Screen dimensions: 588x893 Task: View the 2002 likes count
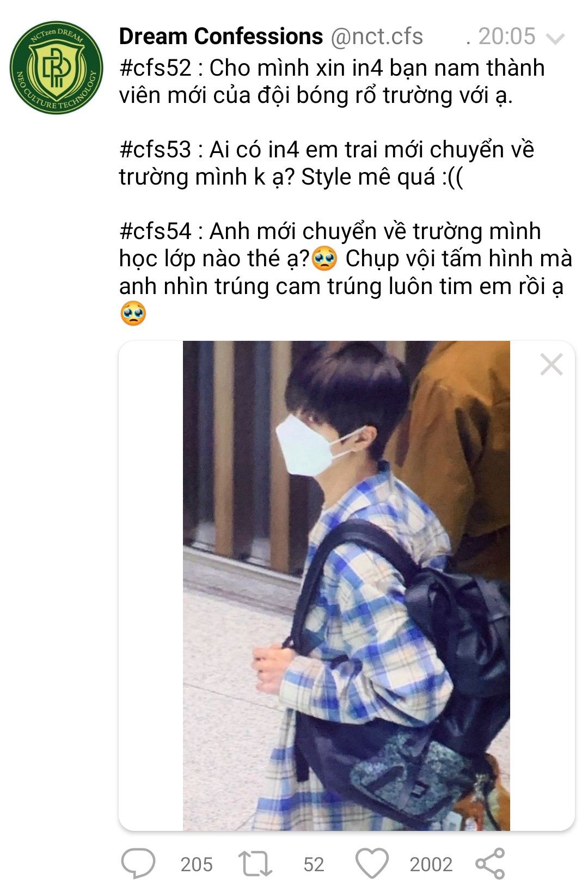(431, 864)
